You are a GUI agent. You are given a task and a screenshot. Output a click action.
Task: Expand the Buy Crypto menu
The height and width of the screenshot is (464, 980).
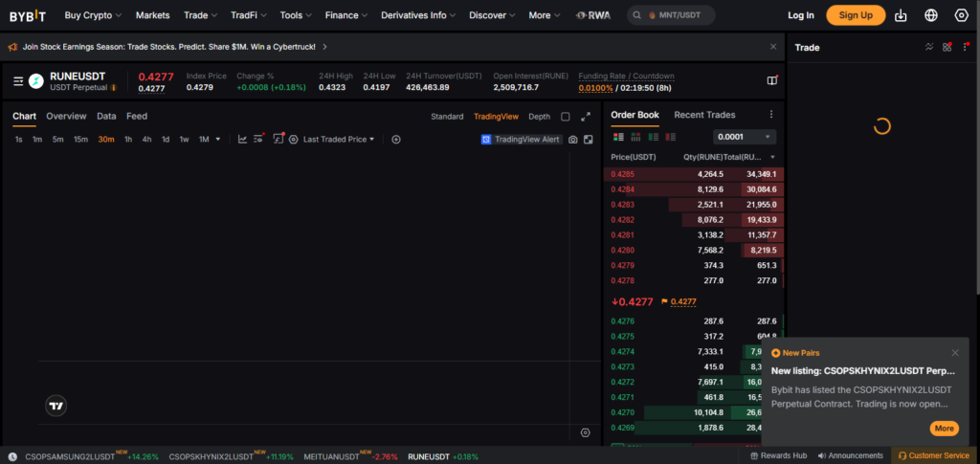pos(93,15)
